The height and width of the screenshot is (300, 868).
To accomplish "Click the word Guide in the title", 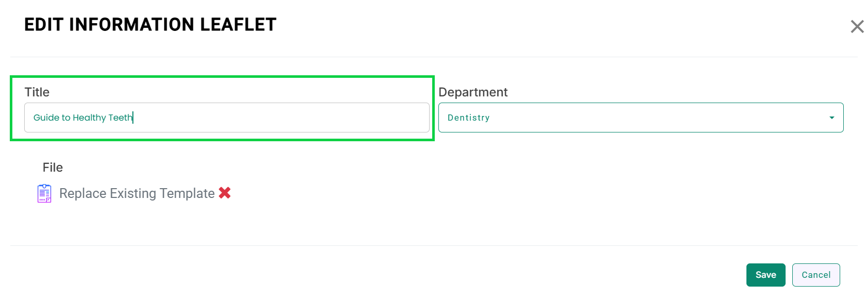I will [x=46, y=118].
